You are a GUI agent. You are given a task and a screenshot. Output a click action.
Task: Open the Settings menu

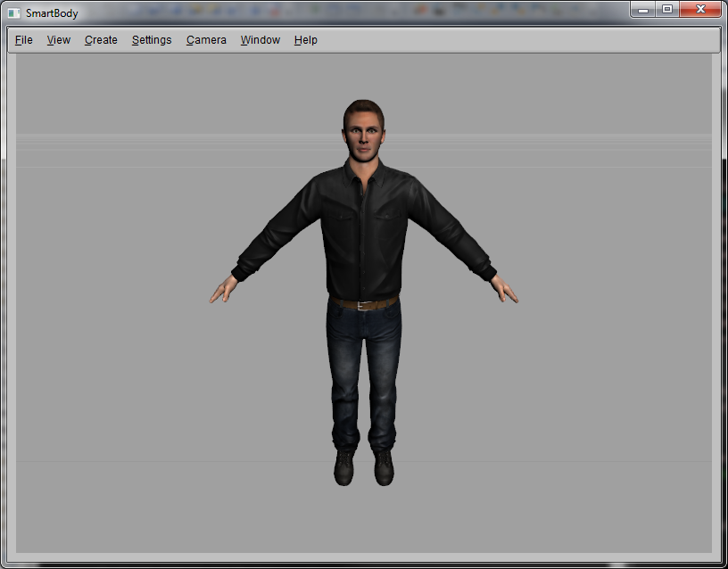(x=152, y=40)
